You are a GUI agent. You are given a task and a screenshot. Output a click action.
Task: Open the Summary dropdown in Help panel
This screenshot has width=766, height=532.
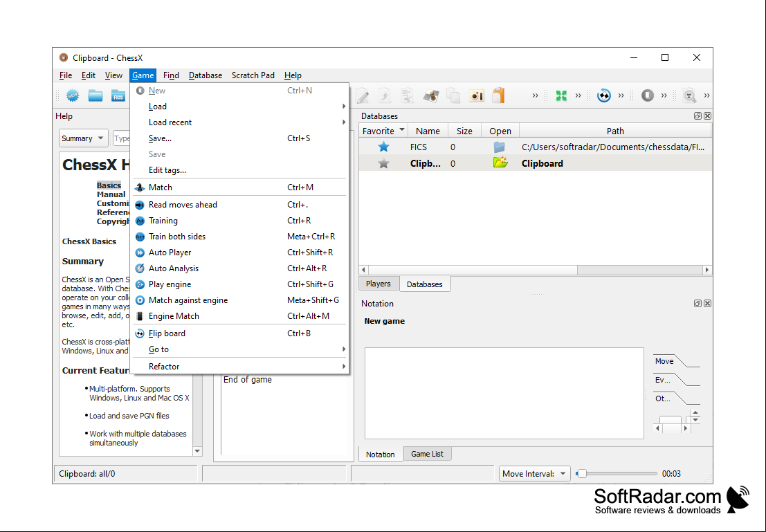tap(84, 138)
